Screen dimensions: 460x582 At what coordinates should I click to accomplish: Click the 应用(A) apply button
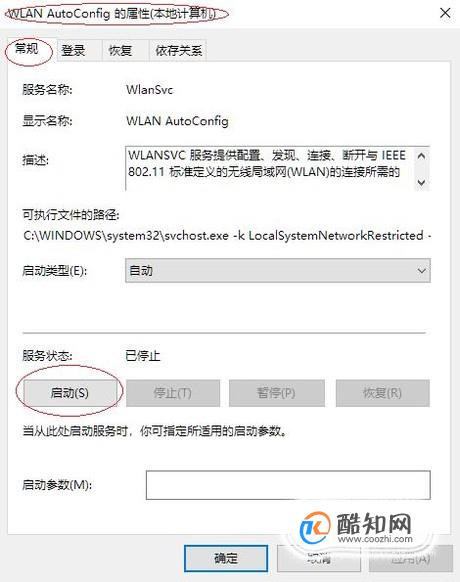[x=411, y=558]
